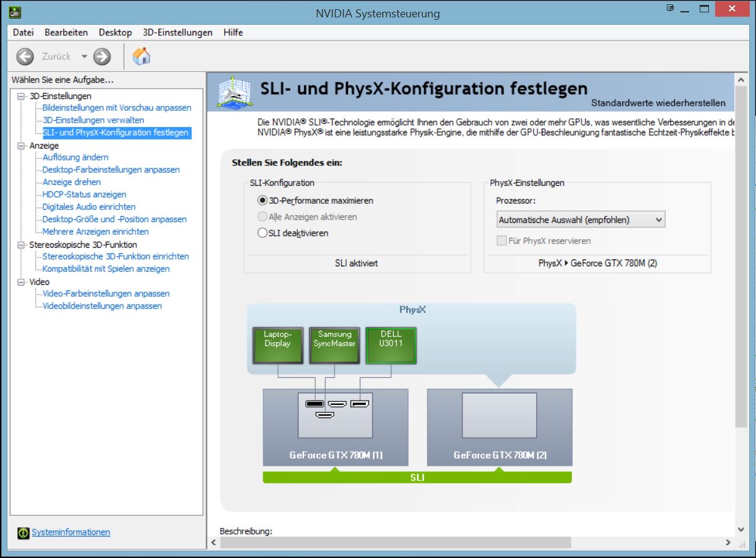Click the 'Beschreibung:' label
The width and height of the screenshot is (756, 558).
click(x=246, y=531)
